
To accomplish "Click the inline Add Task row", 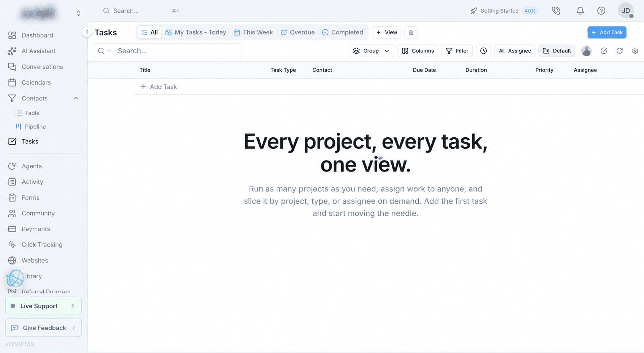I will (159, 87).
